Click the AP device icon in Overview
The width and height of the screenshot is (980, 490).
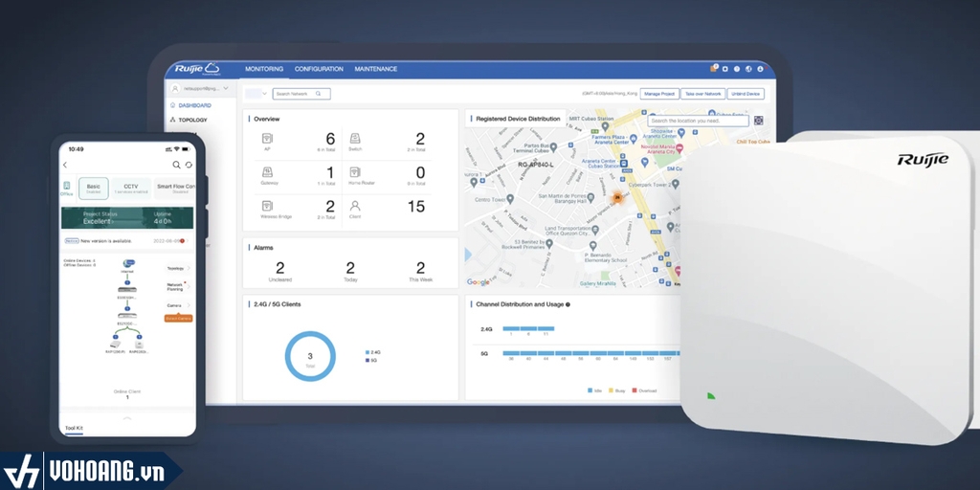[x=267, y=138]
